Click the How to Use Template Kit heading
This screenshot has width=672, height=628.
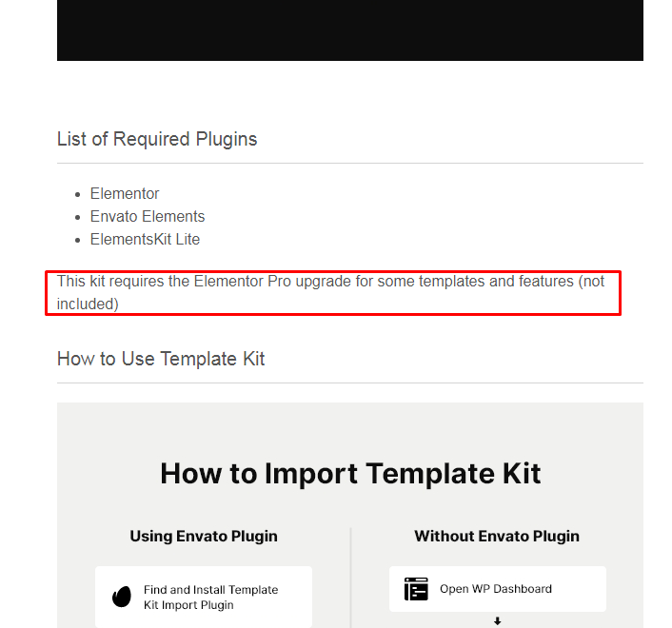(161, 359)
